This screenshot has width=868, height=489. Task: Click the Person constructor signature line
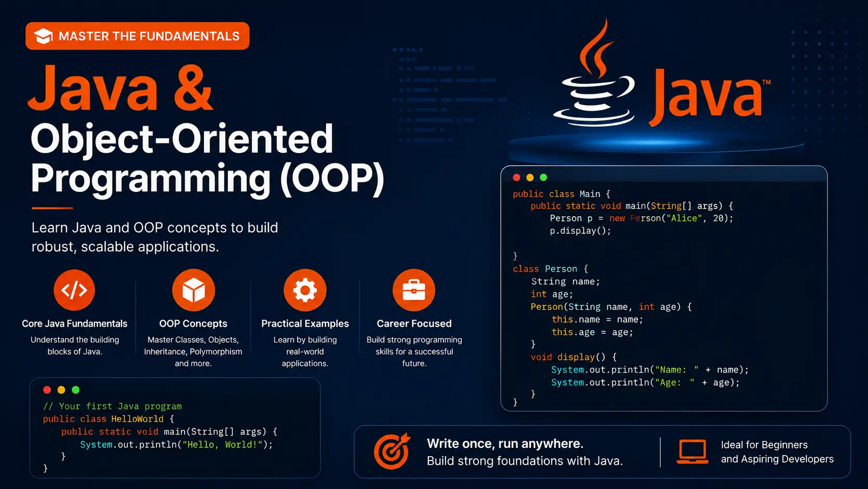coord(611,307)
